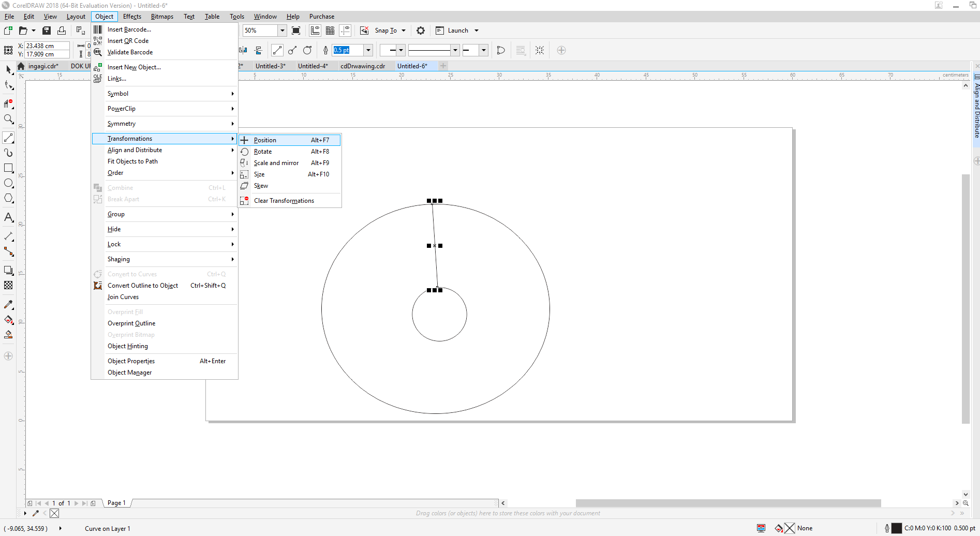Select the Transparency tool
980x536 pixels.
8,285
